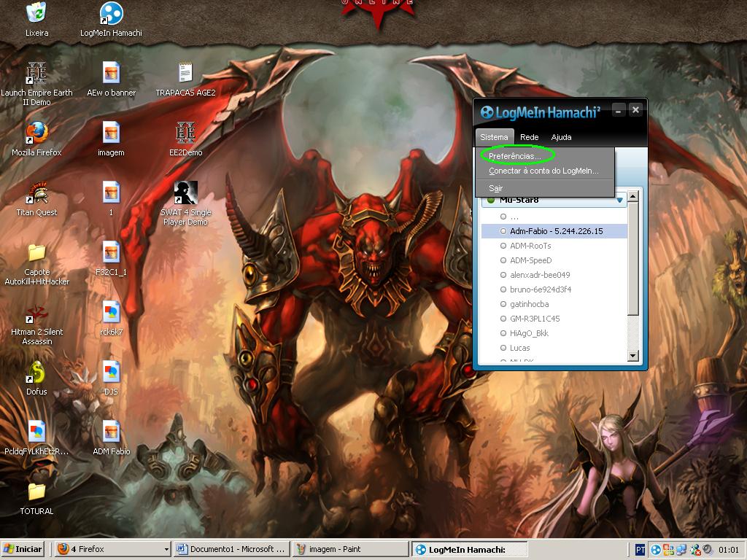747x560 pixels.
Task: Collapse the Mu-Star8 network list arrow
Action: click(x=620, y=201)
